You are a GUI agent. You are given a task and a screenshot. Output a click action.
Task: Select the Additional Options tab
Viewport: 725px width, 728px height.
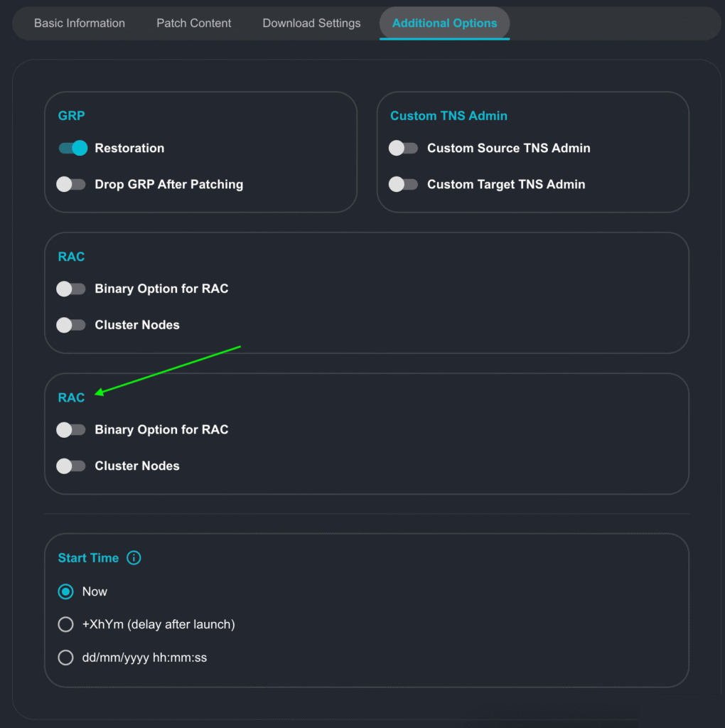[444, 23]
